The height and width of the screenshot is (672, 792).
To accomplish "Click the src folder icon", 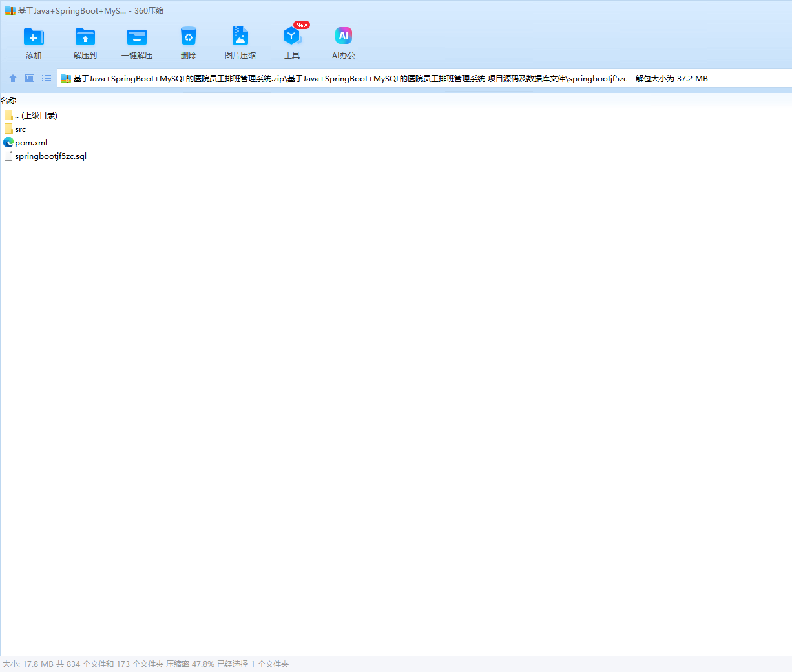I will pos(8,129).
